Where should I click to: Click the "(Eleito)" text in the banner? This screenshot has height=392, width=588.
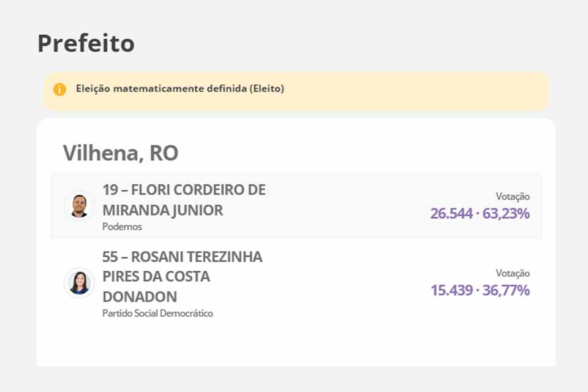coord(267,89)
